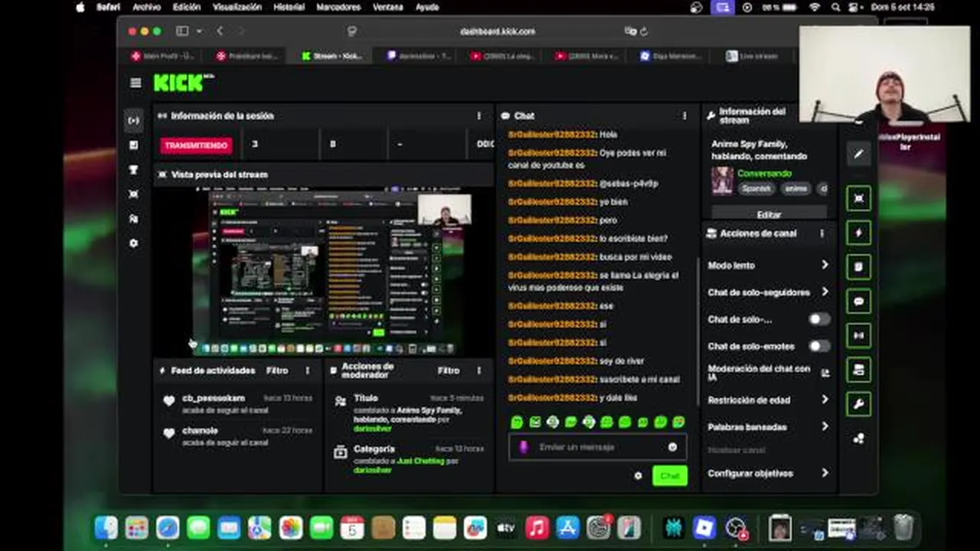Click the Just Chatting category link

point(420,461)
